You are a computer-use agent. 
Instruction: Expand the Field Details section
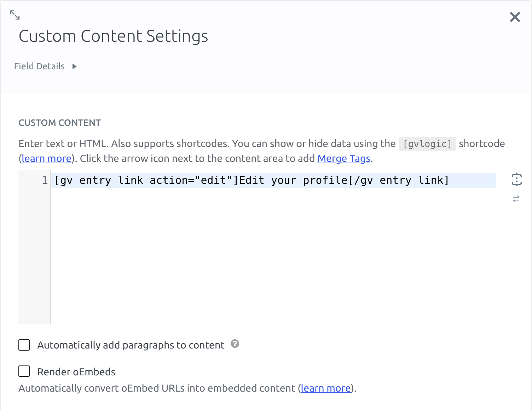45,66
